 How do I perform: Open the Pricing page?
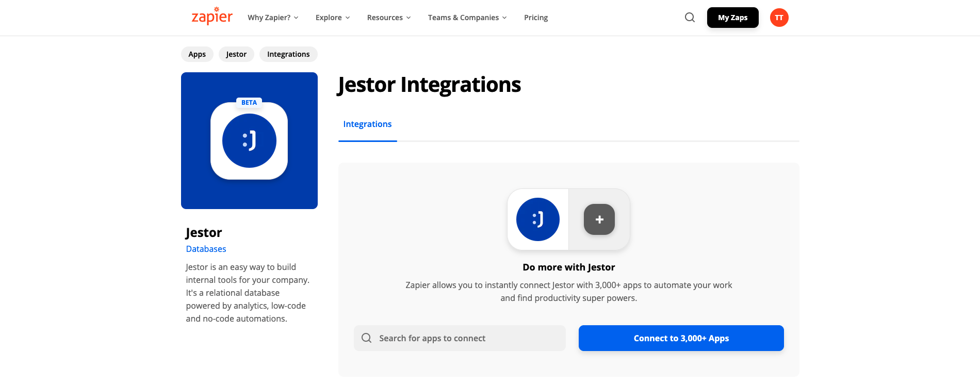pyautogui.click(x=536, y=18)
